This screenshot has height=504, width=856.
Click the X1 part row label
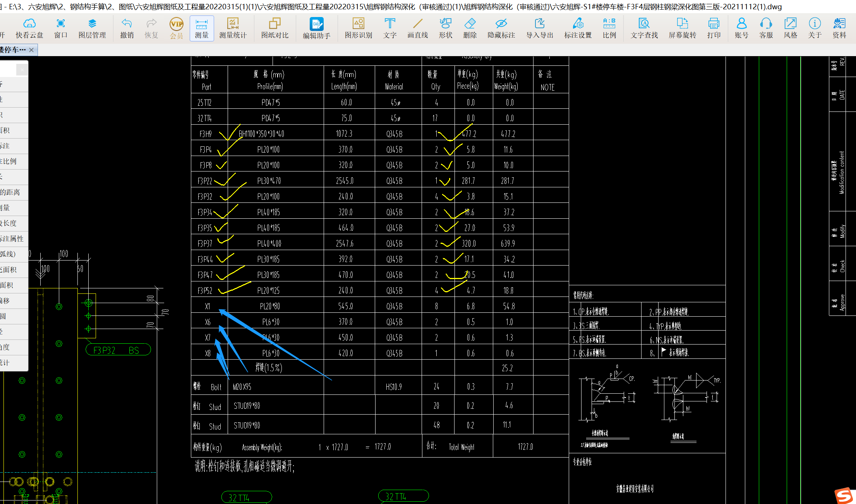click(208, 306)
